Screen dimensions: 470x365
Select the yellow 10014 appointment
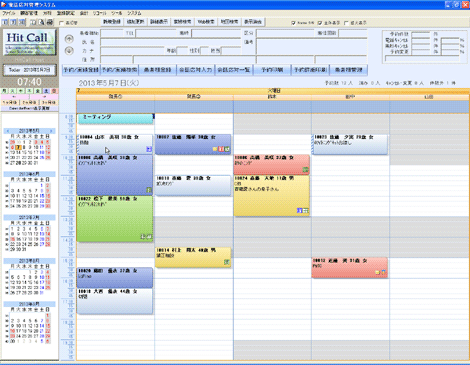[x=193, y=257]
